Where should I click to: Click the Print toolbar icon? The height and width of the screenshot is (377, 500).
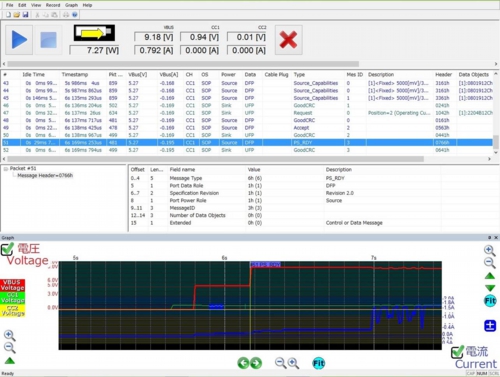coord(66,15)
